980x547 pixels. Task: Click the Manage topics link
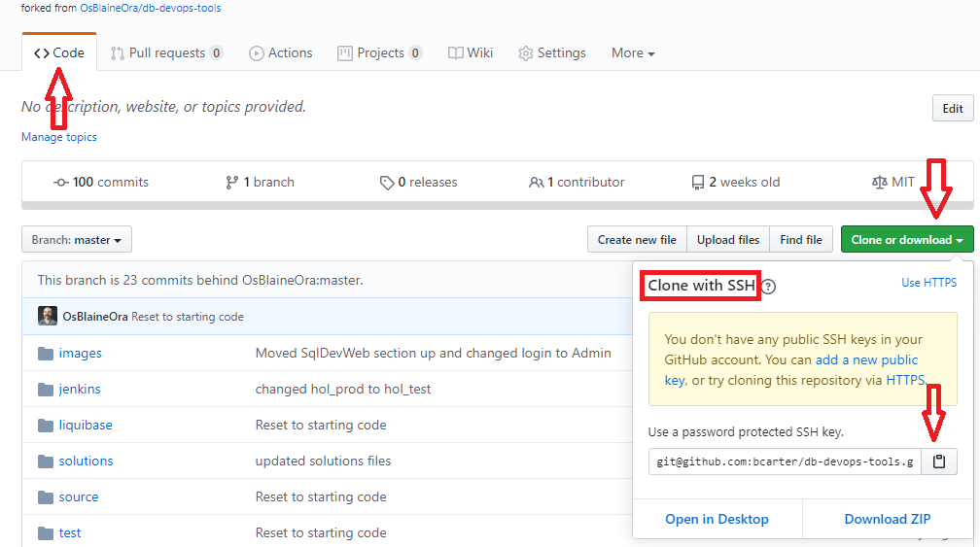click(x=59, y=137)
